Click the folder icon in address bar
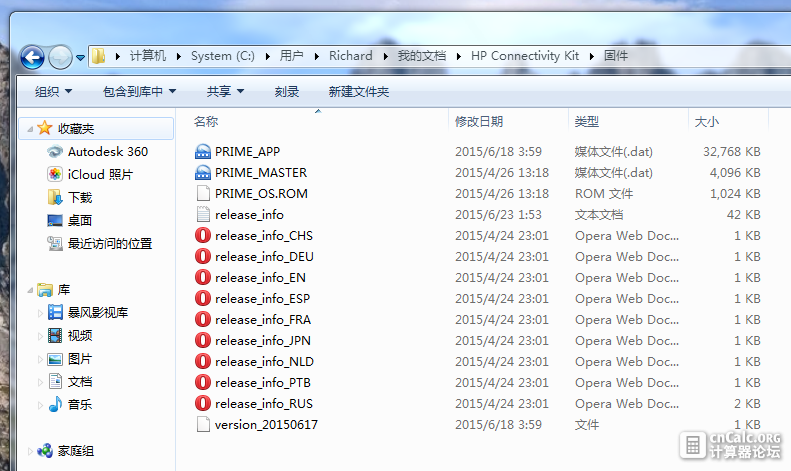Viewport: 791px width, 471px height. point(99,56)
